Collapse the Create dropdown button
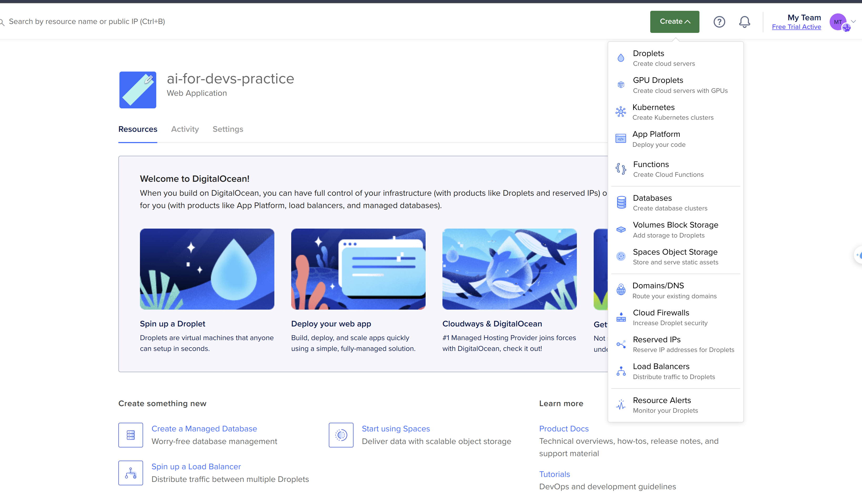The width and height of the screenshot is (862, 504). [x=674, y=22]
